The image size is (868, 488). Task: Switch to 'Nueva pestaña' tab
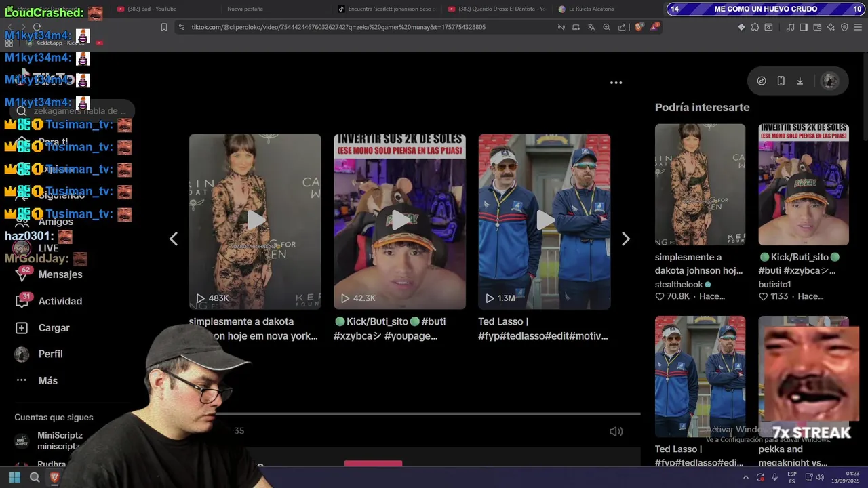(245, 9)
